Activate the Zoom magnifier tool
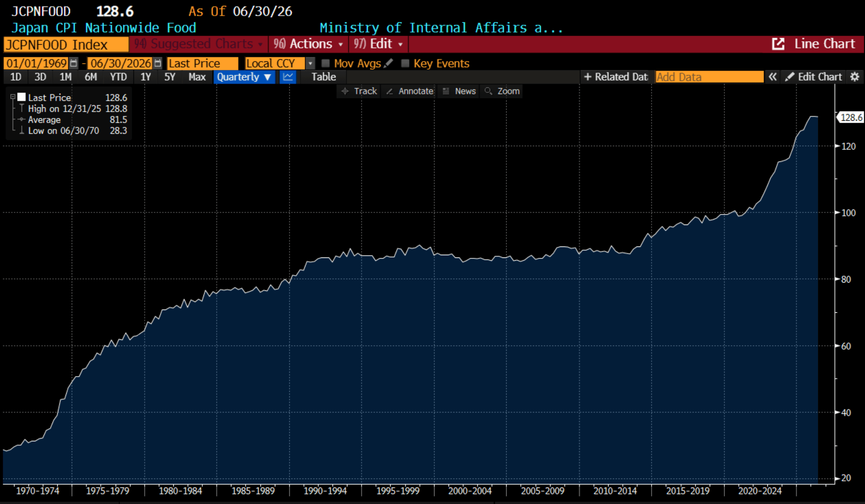Screen dimensions: 865x504 (x=502, y=91)
